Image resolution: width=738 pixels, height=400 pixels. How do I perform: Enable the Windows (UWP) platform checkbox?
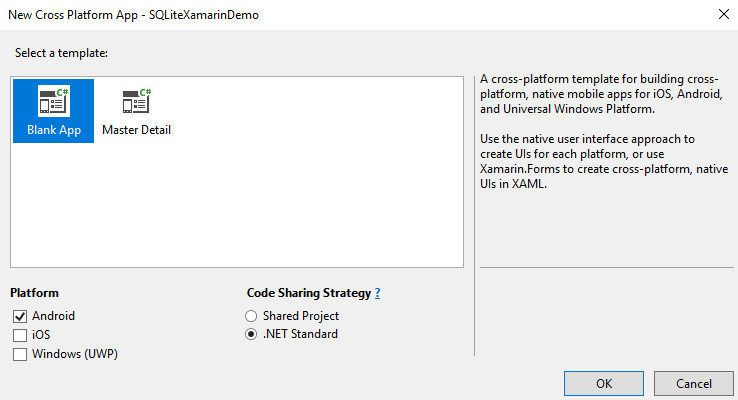pyautogui.click(x=20, y=354)
